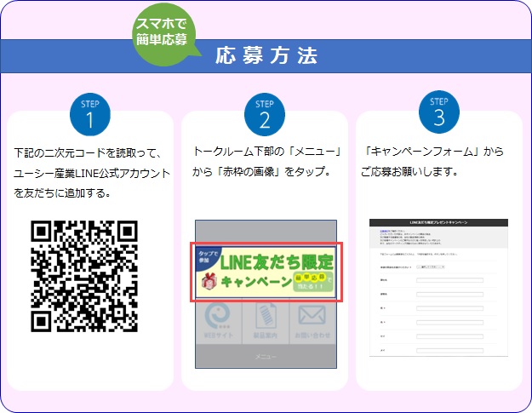Open the select dropdown in the campaign form
Image resolution: width=532 pixels, height=413 pixels.
tap(431, 267)
